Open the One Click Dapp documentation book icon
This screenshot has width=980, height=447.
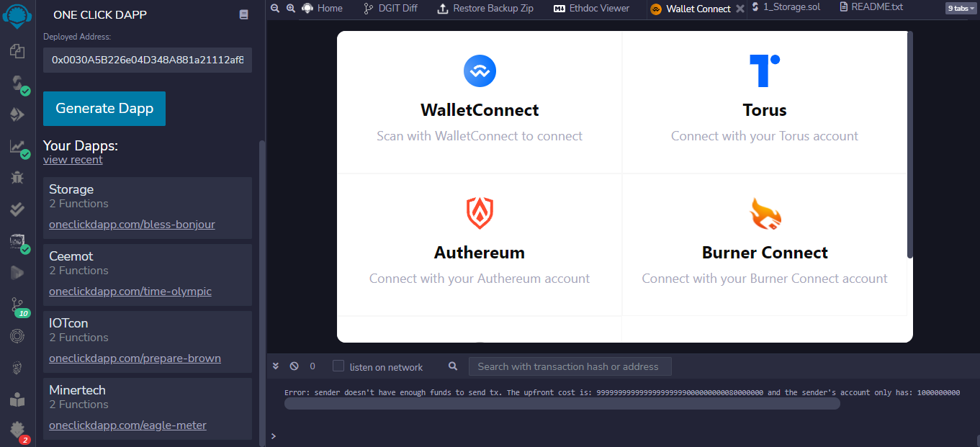(244, 14)
